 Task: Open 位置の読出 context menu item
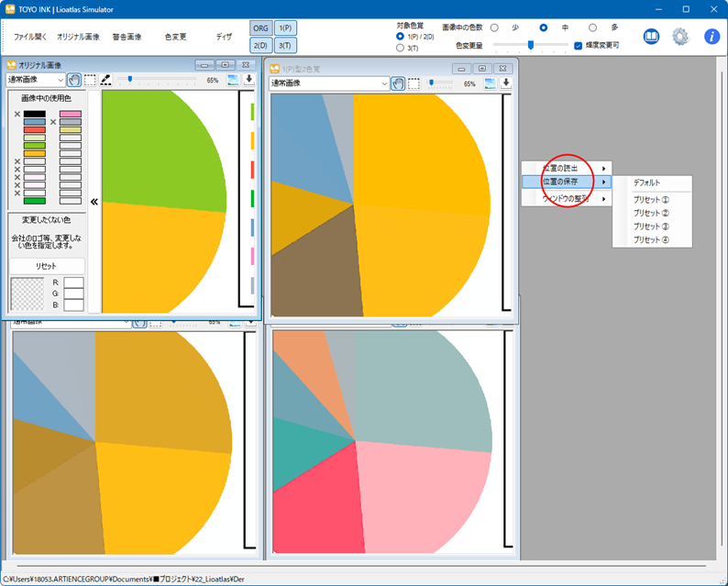click(x=561, y=168)
